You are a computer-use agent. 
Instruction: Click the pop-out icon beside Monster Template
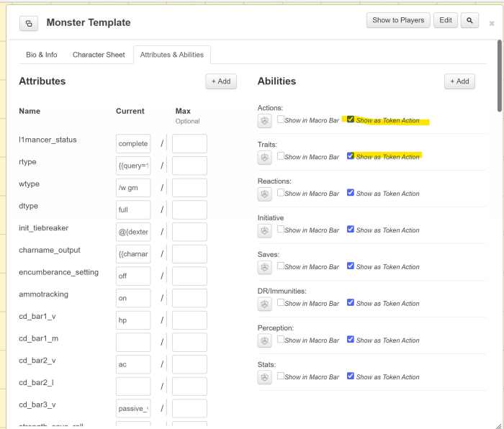coord(29,24)
